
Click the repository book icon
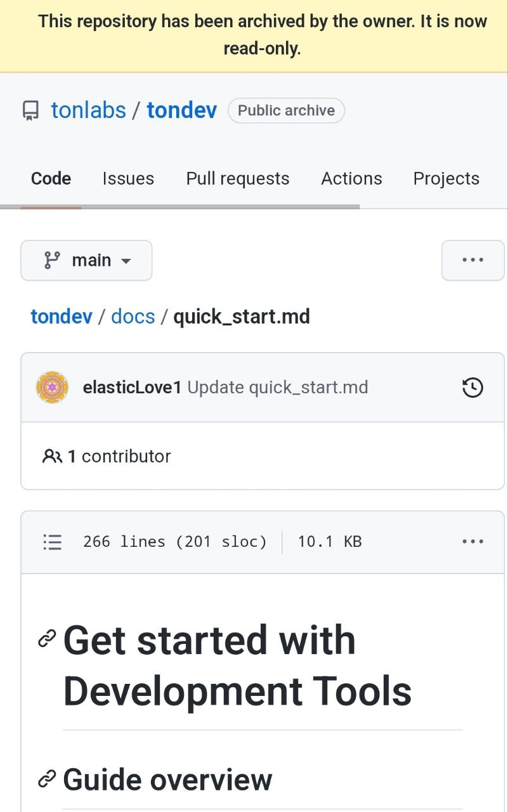tap(30, 110)
